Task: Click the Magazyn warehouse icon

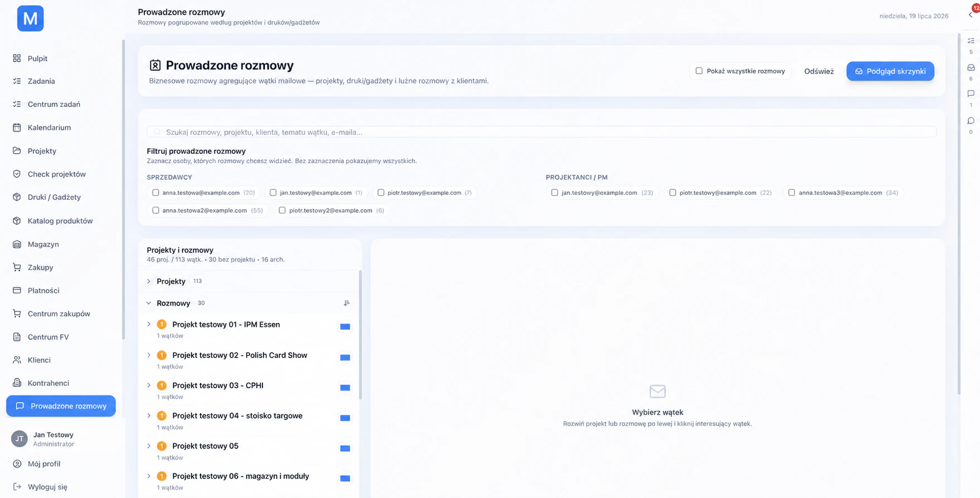Action: (17, 244)
